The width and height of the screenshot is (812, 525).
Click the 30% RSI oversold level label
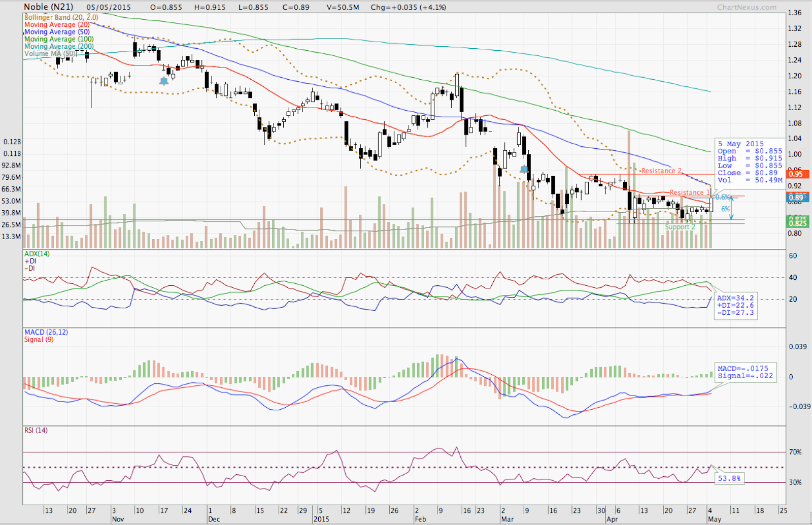coord(795,482)
